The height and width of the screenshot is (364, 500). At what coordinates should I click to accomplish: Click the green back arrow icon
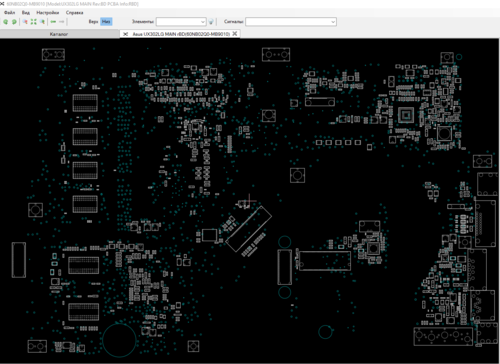coord(53,22)
